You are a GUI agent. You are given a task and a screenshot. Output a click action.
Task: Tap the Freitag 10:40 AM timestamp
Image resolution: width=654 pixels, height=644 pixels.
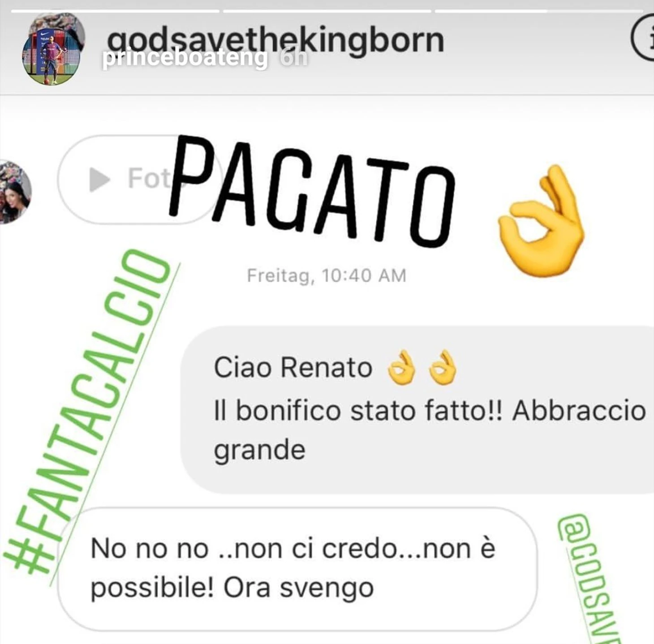tap(327, 275)
